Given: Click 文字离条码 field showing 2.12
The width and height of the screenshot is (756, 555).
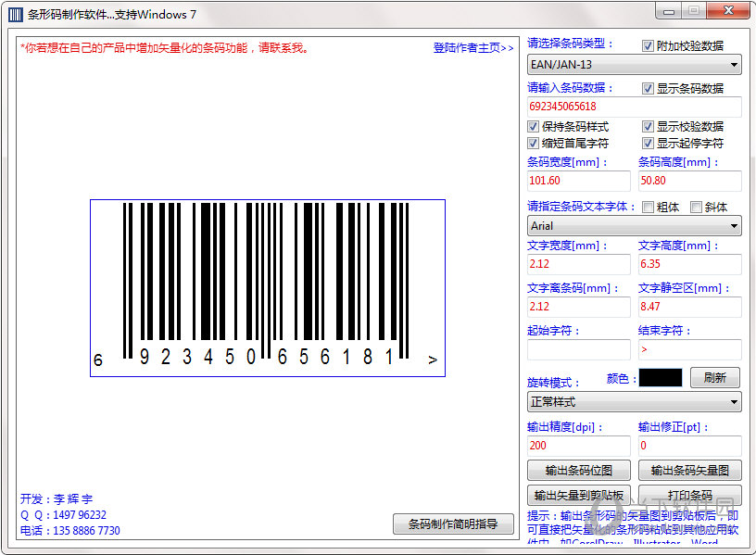Looking at the screenshot, I should point(579,307).
